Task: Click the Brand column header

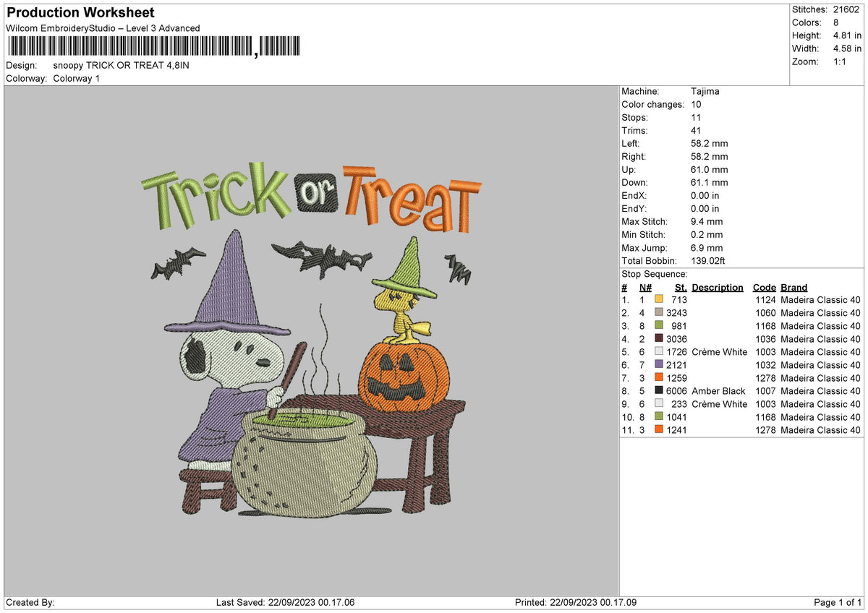Action: pyautogui.click(x=794, y=288)
